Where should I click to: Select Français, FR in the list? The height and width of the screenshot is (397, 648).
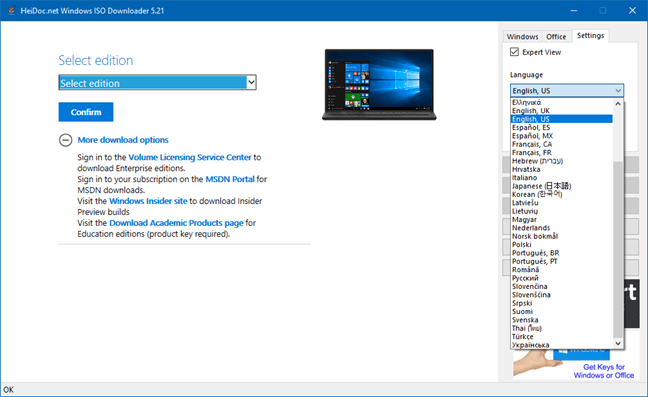(561, 152)
